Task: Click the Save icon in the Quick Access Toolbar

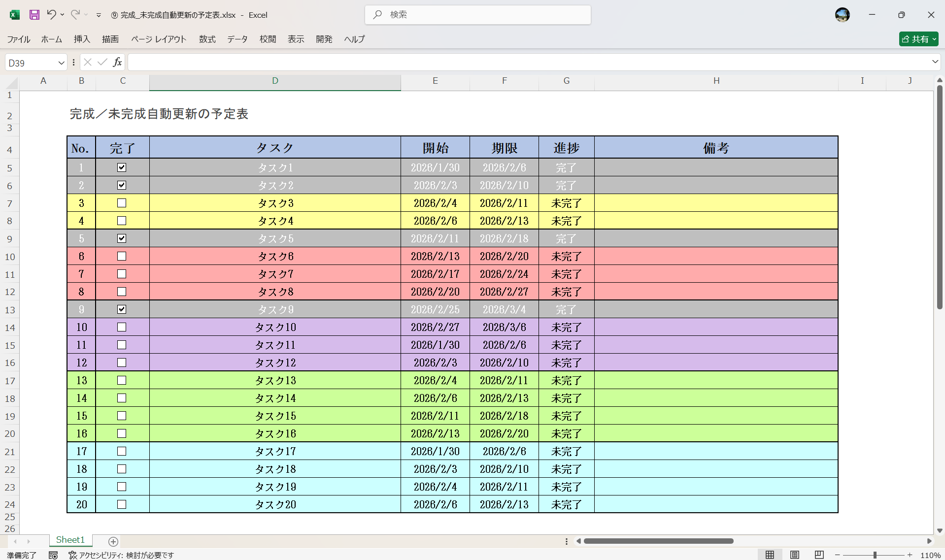Action: (34, 15)
